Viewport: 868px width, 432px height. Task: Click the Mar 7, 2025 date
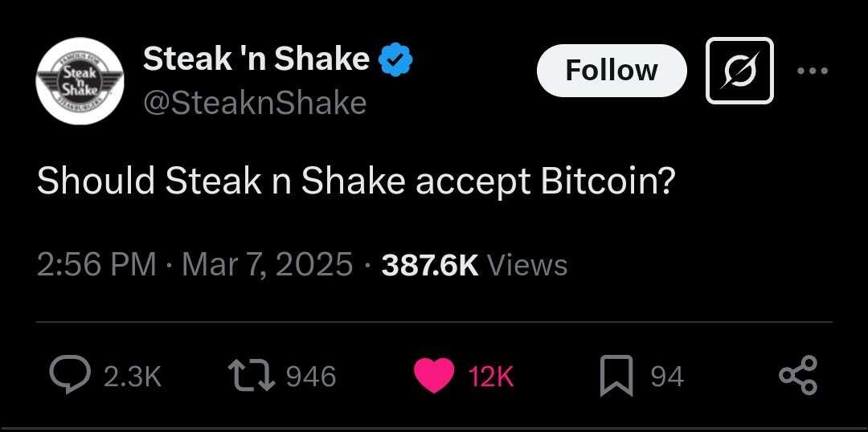[x=268, y=264]
